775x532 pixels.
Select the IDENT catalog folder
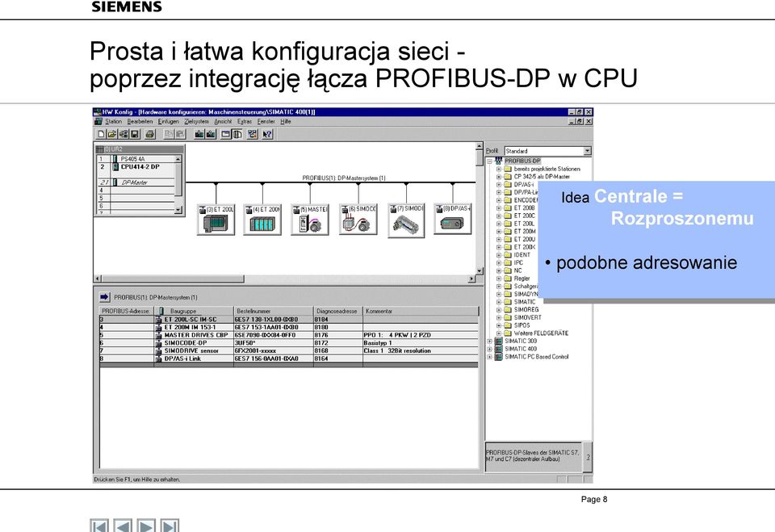522,255
